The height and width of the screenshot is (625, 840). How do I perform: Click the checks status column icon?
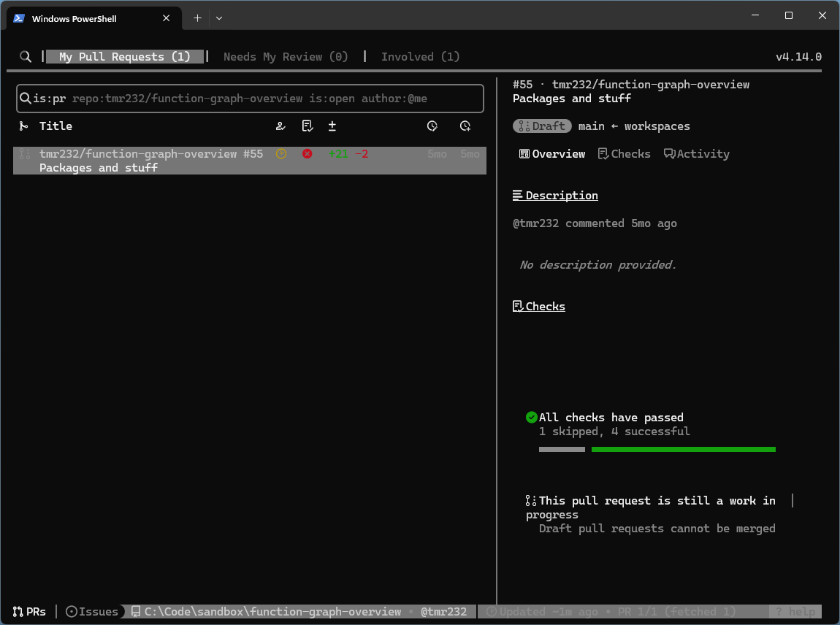(x=307, y=126)
